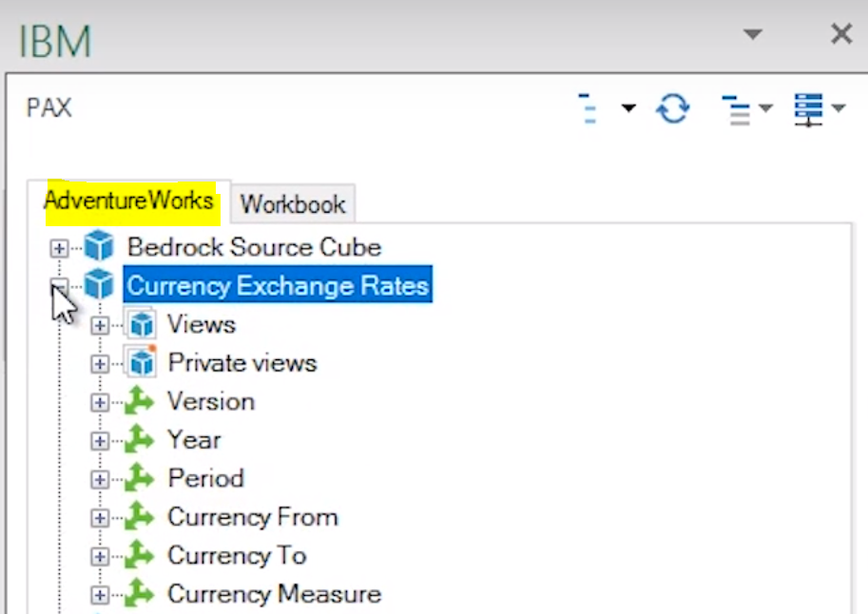Screen dimensions: 868x614
Task: Select the Currency Measure label
Action: tap(275, 594)
